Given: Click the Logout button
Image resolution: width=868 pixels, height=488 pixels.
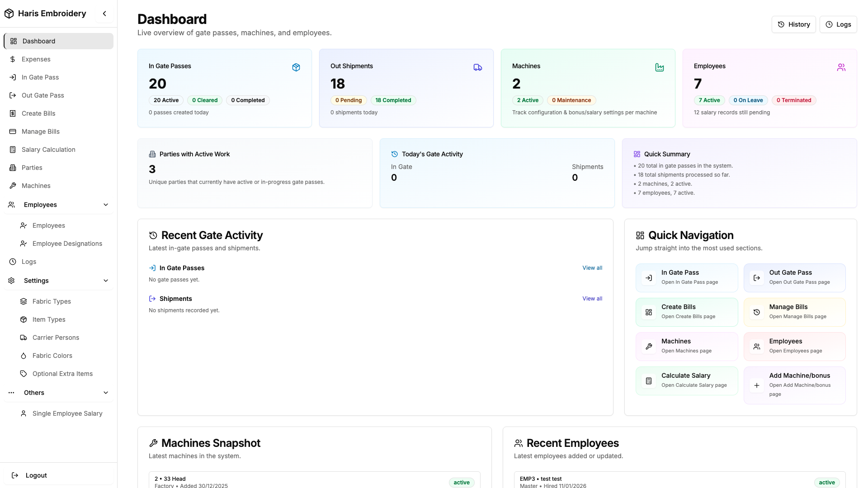Looking at the screenshot, I should click(58, 475).
